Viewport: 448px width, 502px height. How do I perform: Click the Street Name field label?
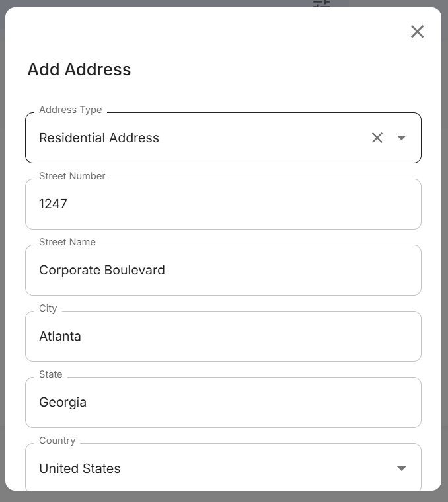tap(67, 242)
